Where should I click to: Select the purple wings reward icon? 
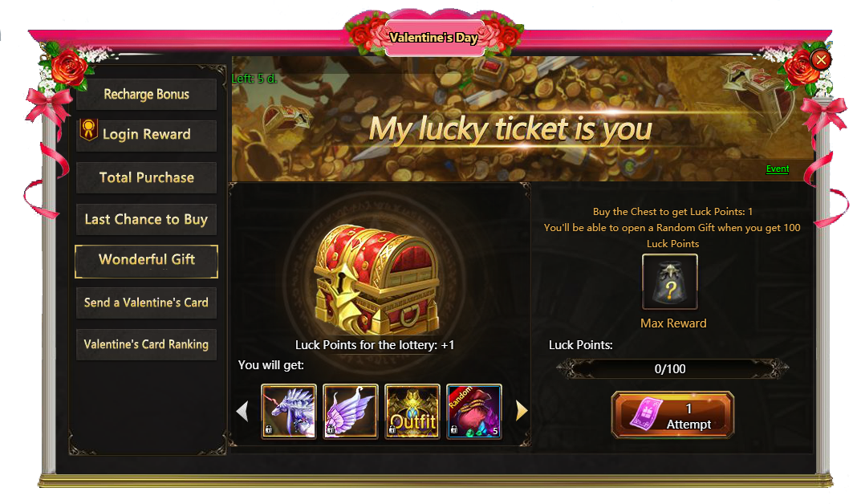(x=351, y=411)
